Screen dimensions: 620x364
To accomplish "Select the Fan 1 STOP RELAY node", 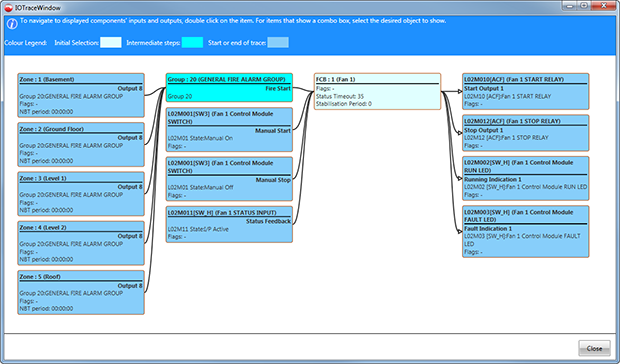I will point(525,133).
